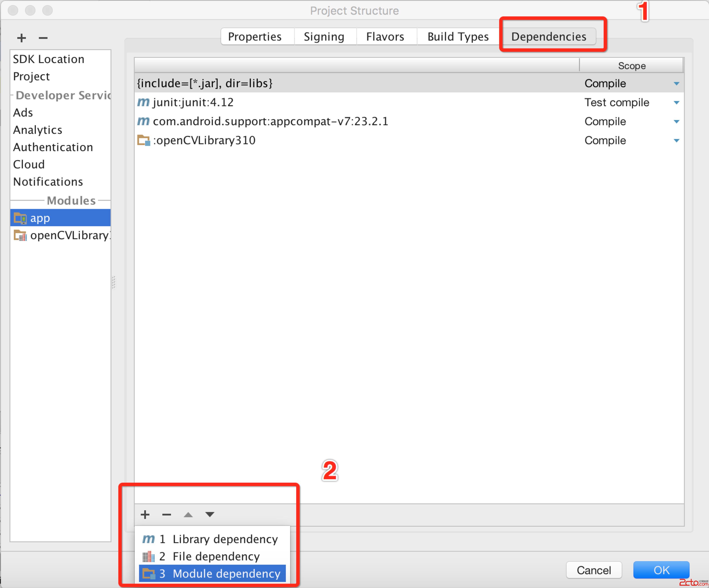Viewport: 709px width, 588px height.
Task: Open the scope dropdown for :openCVLibrary310
Action: (x=676, y=141)
